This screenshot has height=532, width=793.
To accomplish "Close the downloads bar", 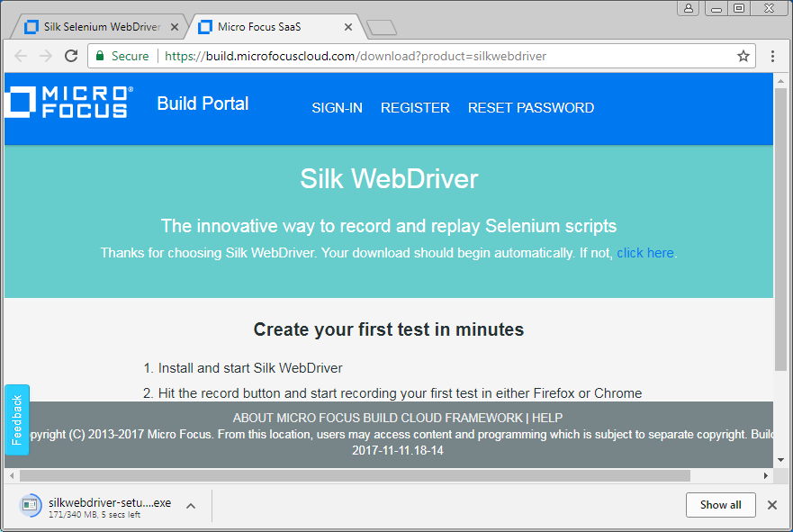I will tap(771, 505).
